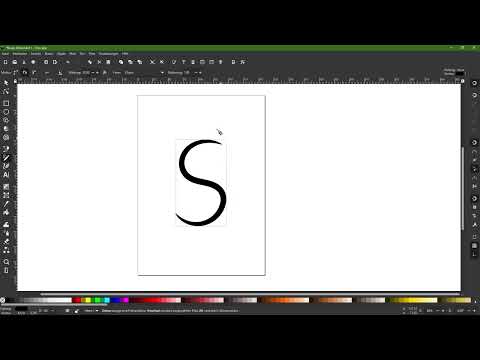Viewport: 480px width, 360px height.
Task: Click the Undo arrow icon
Action: tap(68, 62)
